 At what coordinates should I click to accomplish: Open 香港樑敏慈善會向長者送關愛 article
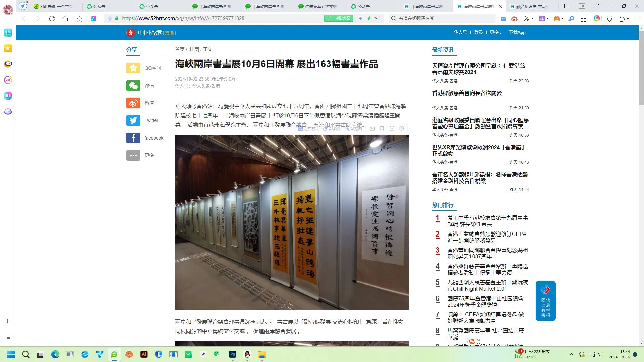click(x=467, y=93)
